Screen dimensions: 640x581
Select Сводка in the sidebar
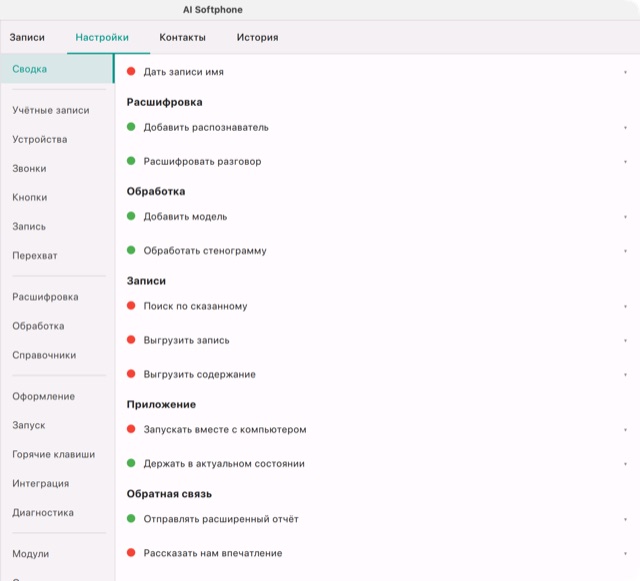(x=57, y=69)
